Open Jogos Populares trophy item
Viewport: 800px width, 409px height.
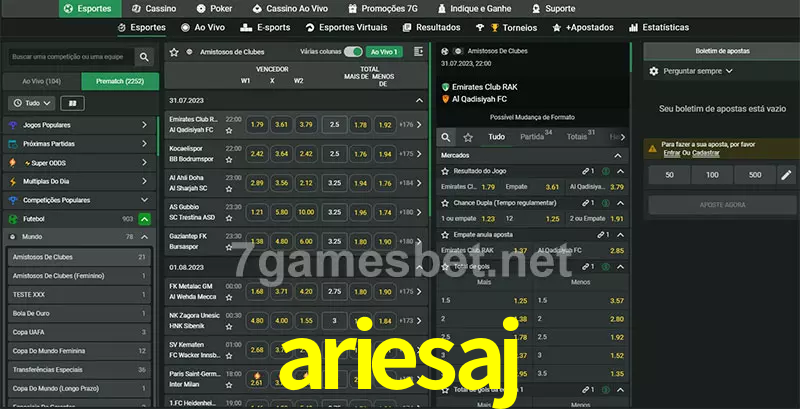(x=79, y=125)
